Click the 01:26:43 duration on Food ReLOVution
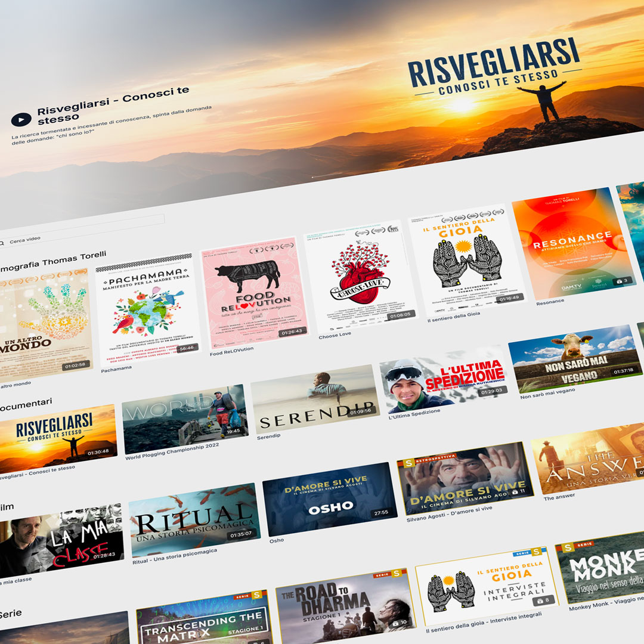644x644 pixels. pyautogui.click(x=292, y=332)
